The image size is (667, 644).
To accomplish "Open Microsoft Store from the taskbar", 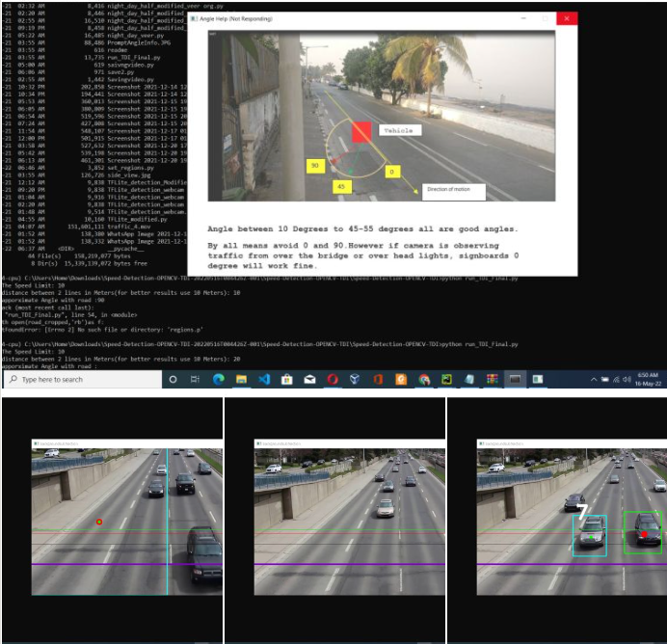I will pos(286,379).
